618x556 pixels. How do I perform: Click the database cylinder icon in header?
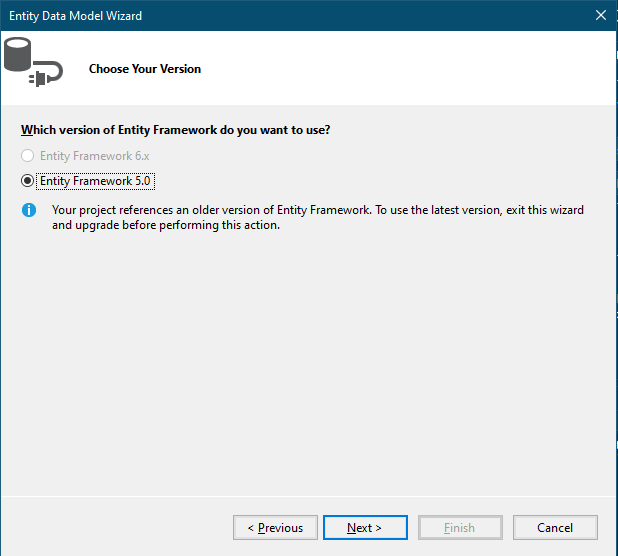[x=18, y=54]
